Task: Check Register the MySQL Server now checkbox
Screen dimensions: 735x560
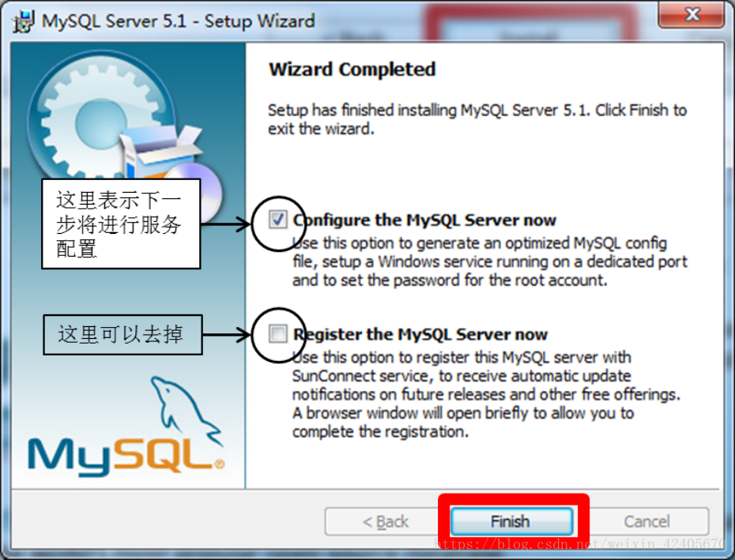Action: [277, 334]
